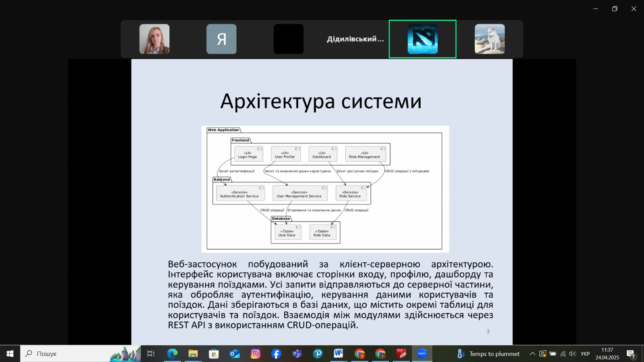Image resolution: width=644 pixels, height=362 pixels.
Task: Select the Дідилівський participant tile
Action: tap(355, 39)
